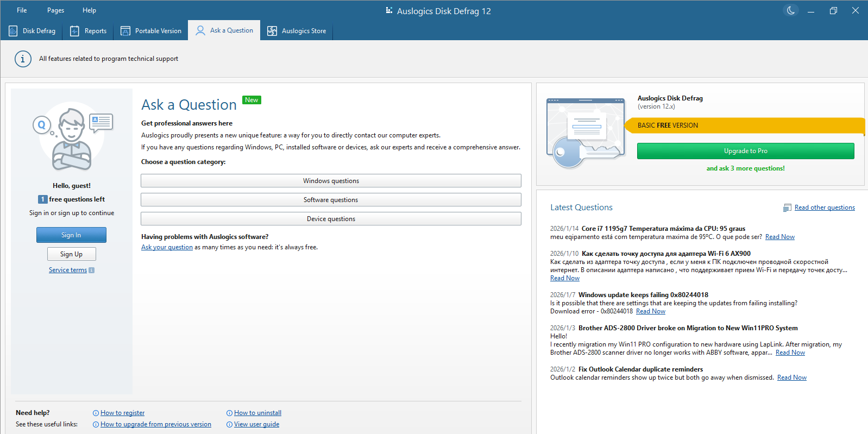The width and height of the screenshot is (868, 434).
Task: Click the free questions count badge
Action: [42, 199]
